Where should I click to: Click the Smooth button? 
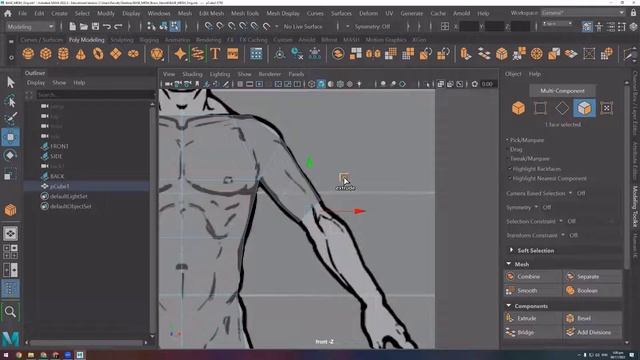tap(533, 291)
